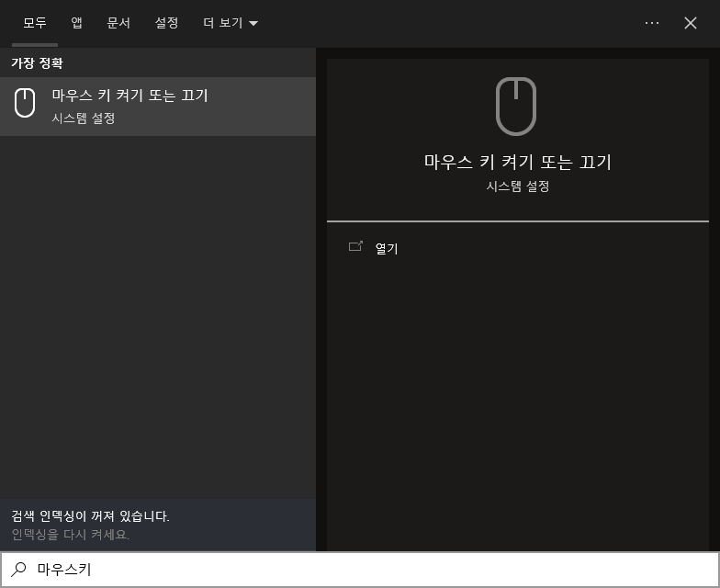The image size is (720, 588).
Task: Focus the search box containing 마우스키
Action: coord(367,570)
